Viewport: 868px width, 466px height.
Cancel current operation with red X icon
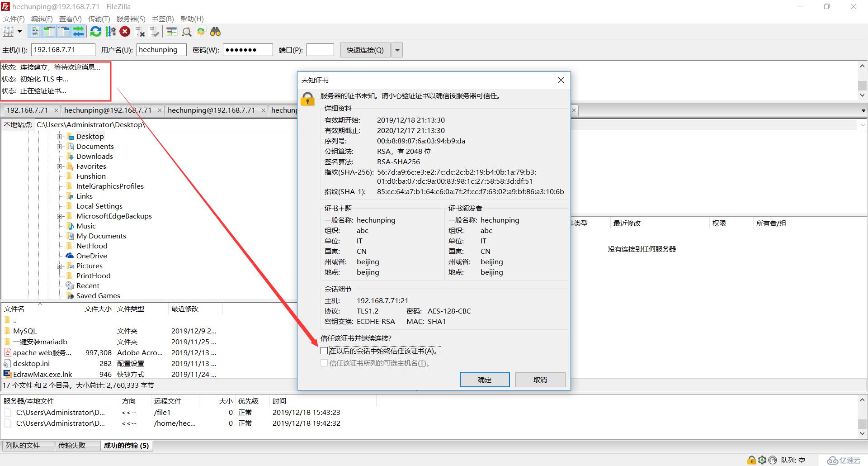125,32
